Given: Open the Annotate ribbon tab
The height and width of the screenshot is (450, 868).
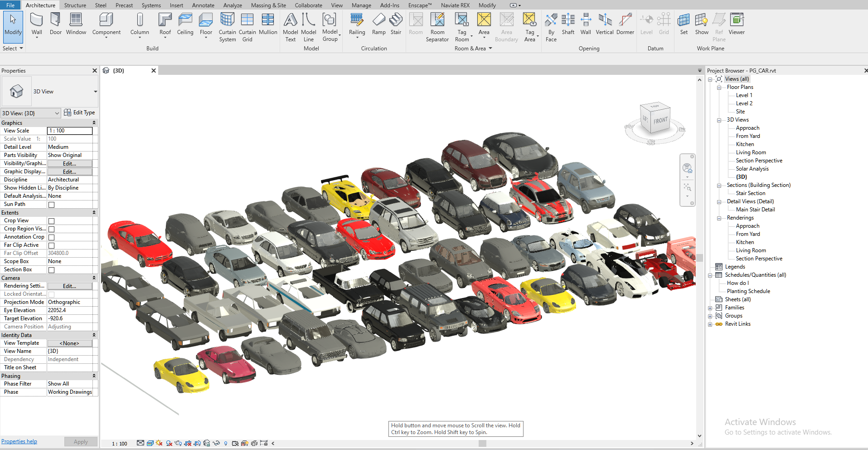Looking at the screenshot, I should [x=203, y=5].
